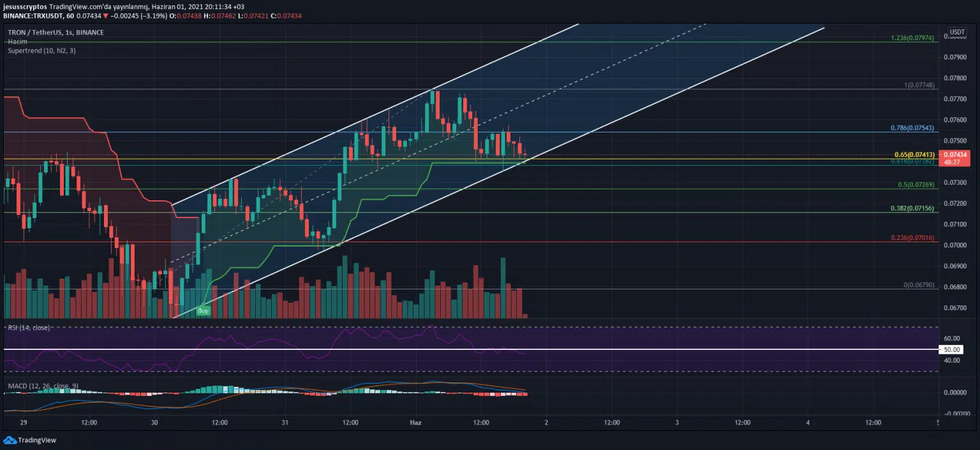Open the jesusscryptos author profile link
The width and height of the screenshot is (980, 450).
pos(25,6)
